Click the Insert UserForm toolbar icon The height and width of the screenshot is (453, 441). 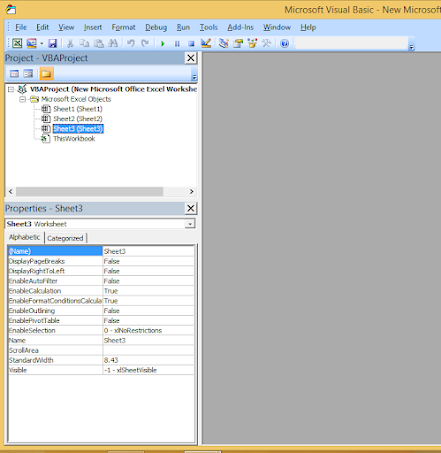[32, 43]
